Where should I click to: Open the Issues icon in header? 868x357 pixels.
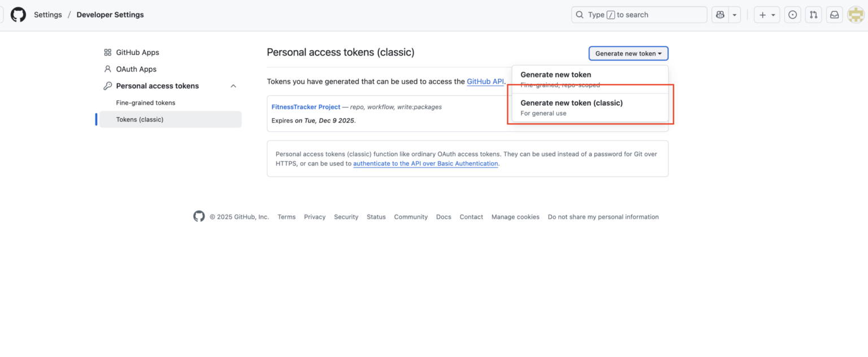[x=792, y=15]
